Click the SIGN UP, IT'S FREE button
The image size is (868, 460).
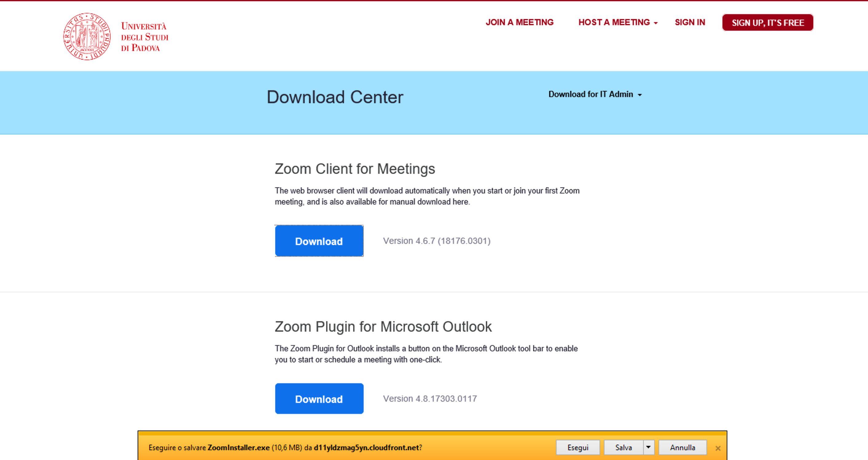click(x=768, y=23)
